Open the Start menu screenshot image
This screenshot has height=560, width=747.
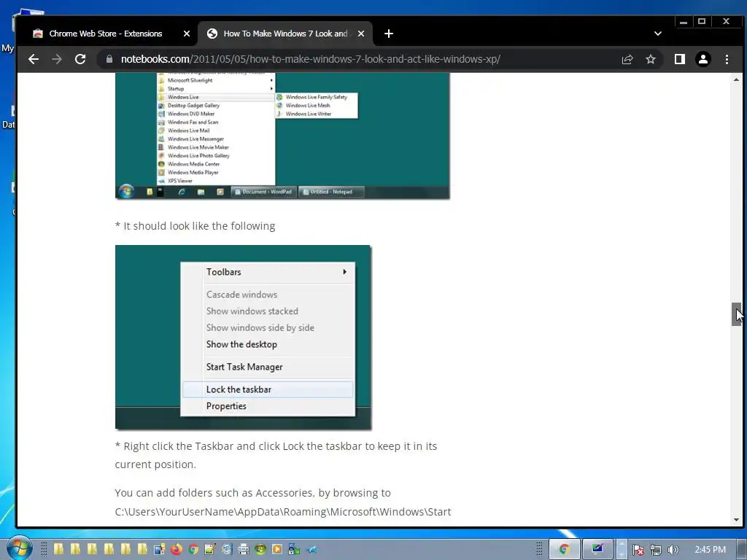tap(282, 136)
